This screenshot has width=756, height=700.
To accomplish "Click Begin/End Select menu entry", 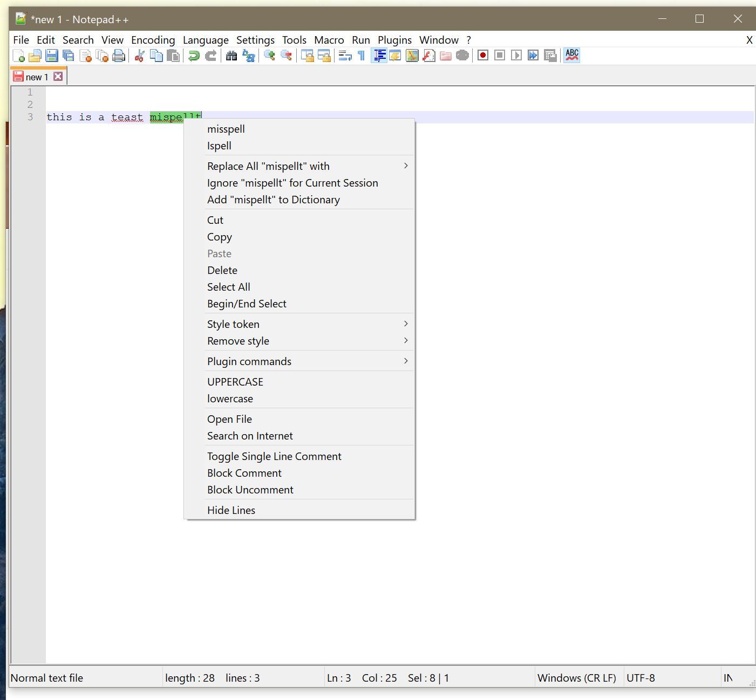I will click(299, 304).
